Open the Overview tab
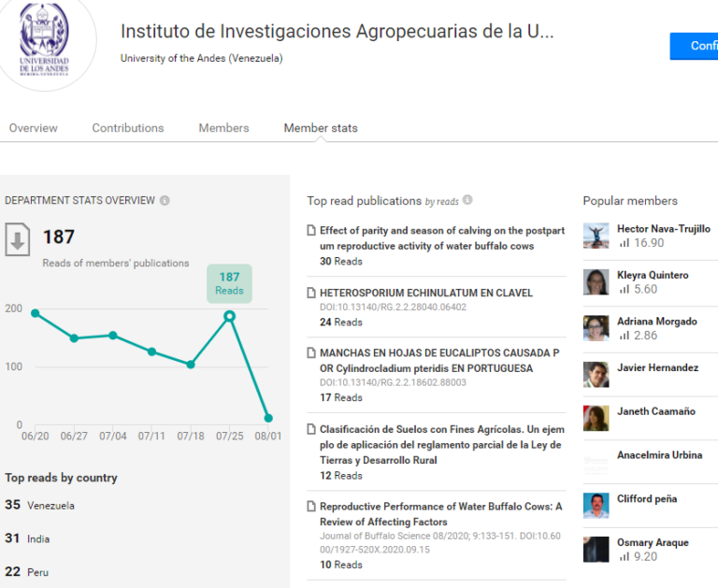 (34, 128)
